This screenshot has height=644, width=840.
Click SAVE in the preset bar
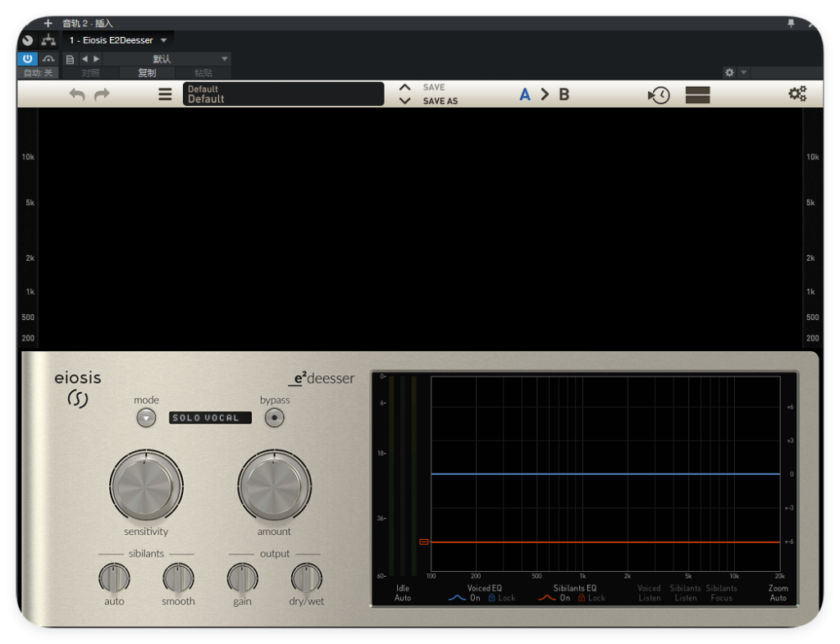(x=434, y=87)
